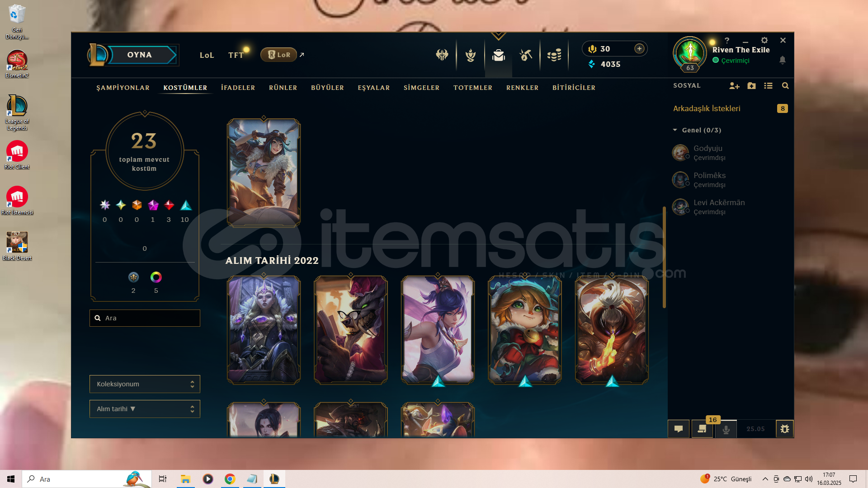Click the add friend icon

click(734, 86)
